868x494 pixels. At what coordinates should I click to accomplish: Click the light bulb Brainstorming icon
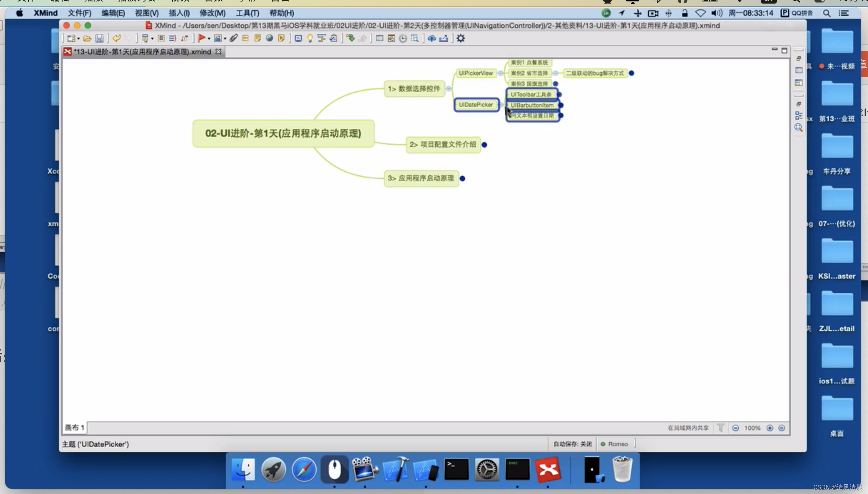[x=310, y=38]
